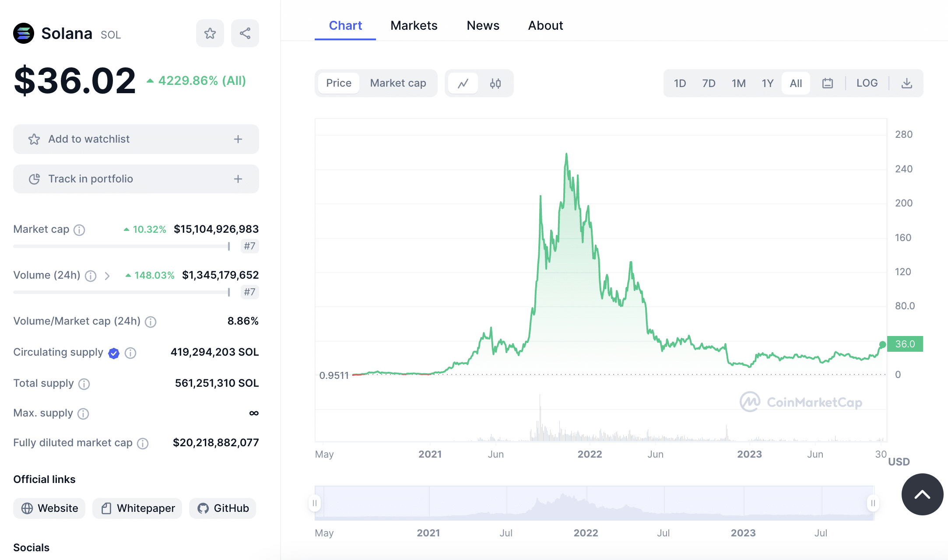Download chart data icon
The width and height of the screenshot is (948, 560).
click(x=907, y=83)
